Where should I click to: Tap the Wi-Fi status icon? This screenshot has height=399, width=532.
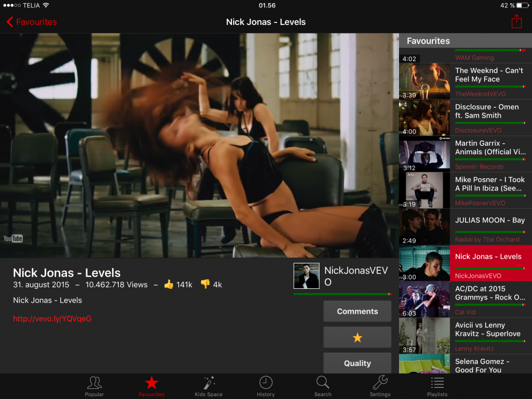coord(46,5)
